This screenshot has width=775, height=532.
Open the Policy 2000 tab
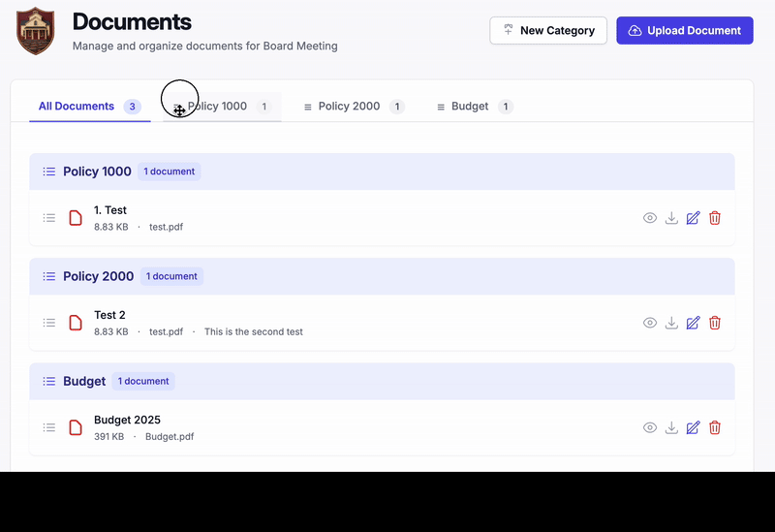pyautogui.click(x=355, y=107)
